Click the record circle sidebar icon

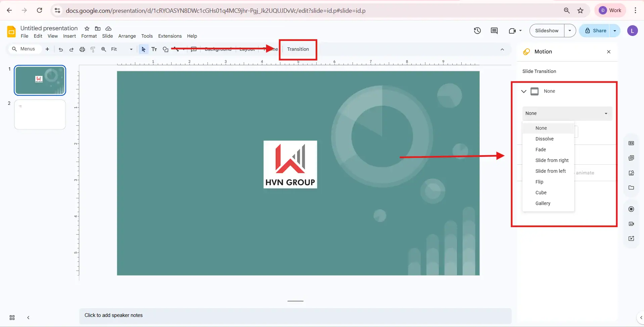[x=631, y=209]
